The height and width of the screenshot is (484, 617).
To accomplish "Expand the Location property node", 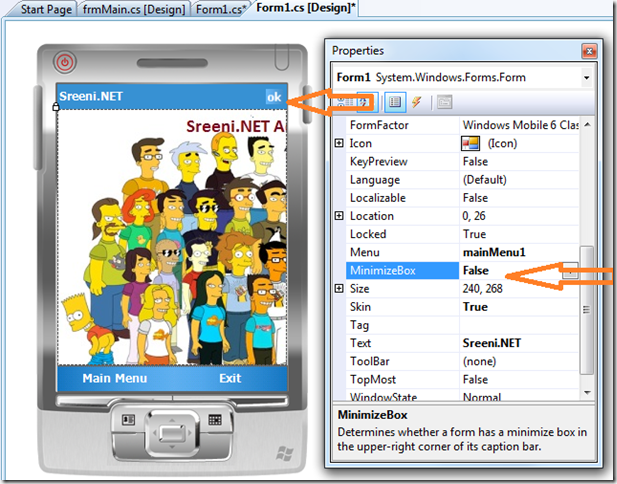I will point(339,216).
